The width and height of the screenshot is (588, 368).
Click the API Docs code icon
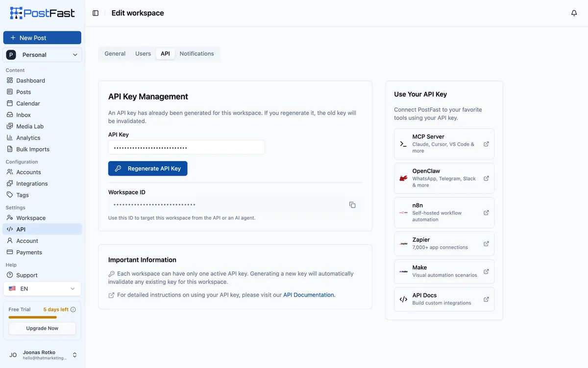coord(403,299)
